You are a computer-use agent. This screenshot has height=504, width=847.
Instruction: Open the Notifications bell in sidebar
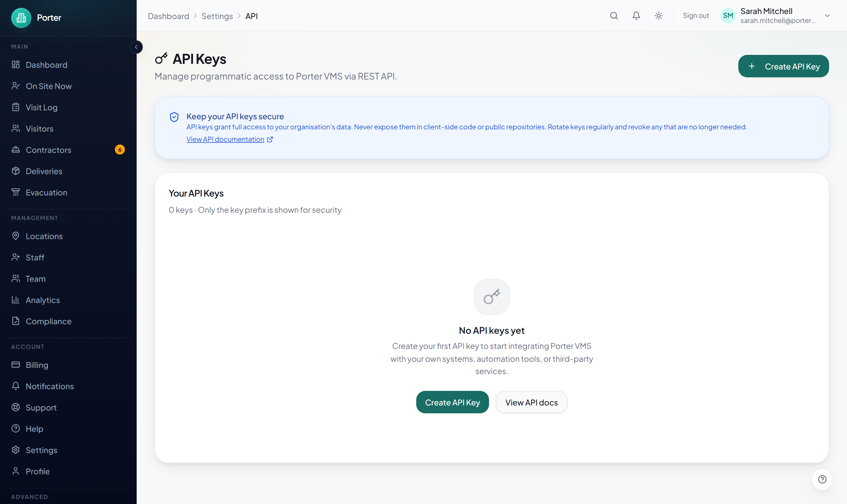coord(16,386)
